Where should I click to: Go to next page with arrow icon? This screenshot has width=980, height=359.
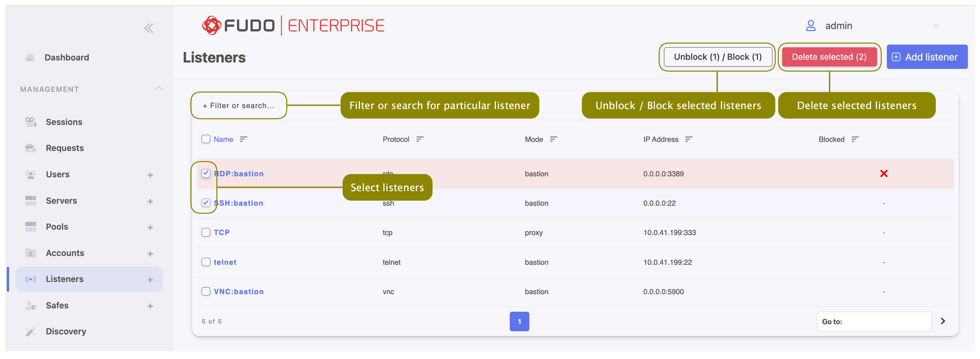(x=942, y=321)
